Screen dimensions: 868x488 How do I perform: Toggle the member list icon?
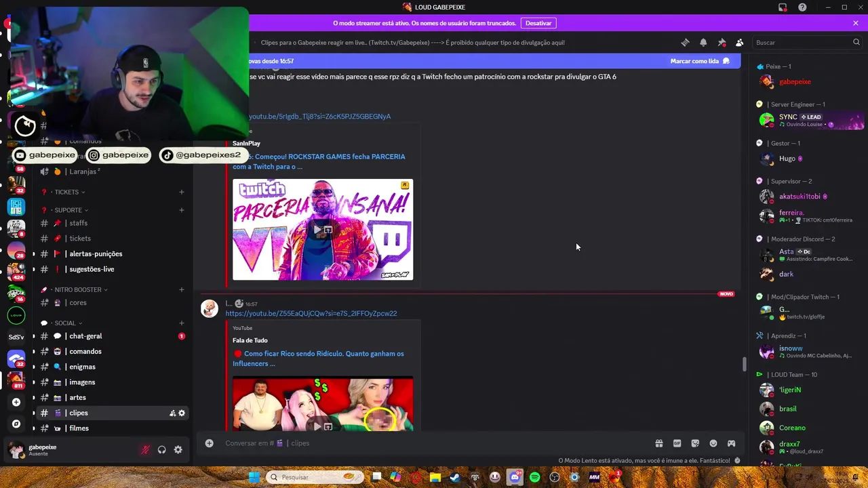pyautogui.click(x=739, y=42)
